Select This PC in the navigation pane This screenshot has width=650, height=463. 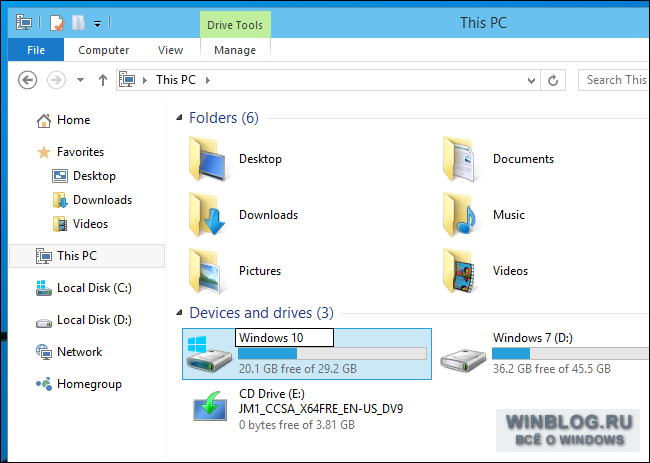(87, 256)
